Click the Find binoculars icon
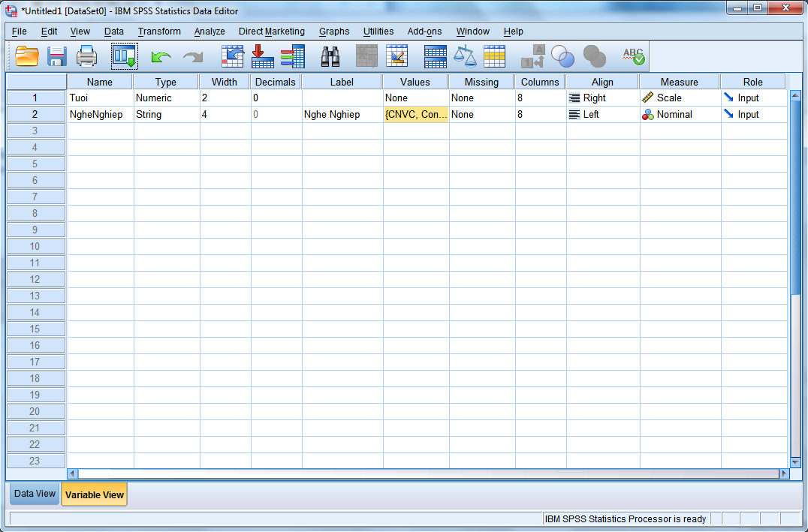The height and width of the screenshot is (532, 808). point(330,56)
